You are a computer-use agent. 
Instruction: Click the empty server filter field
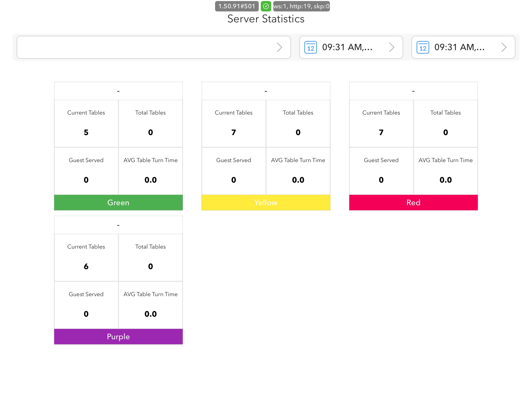pyautogui.click(x=145, y=47)
